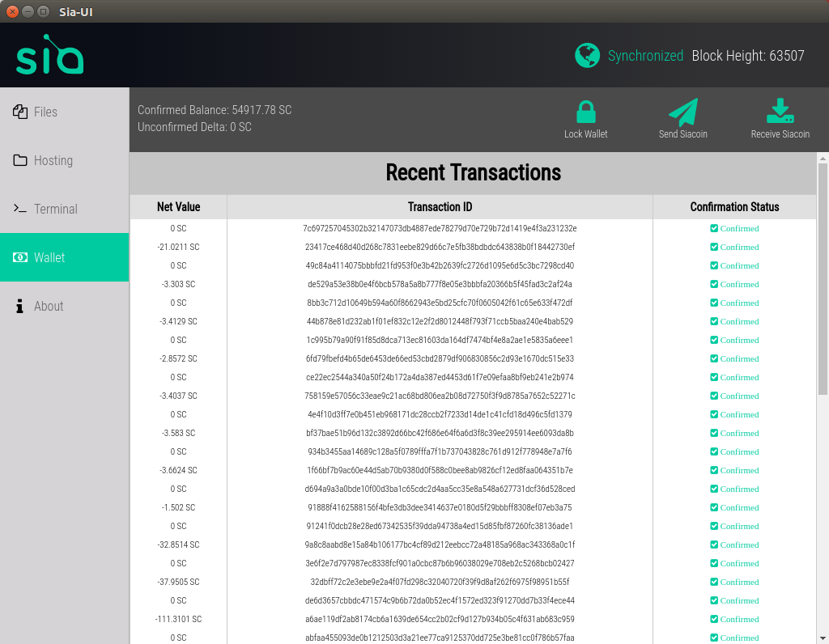The height and width of the screenshot is (644, 829).
Task: Click the -21.0211 SC net value
Action: (x=178, y=247)
